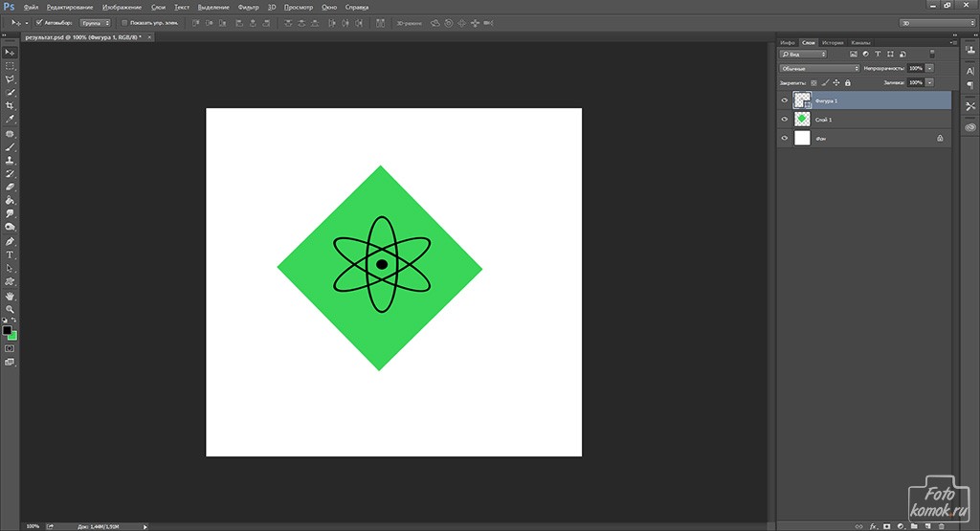Open the 3D workspace switcher dropdown
Viewport: 980px width, 531px height.
(937, 23)
